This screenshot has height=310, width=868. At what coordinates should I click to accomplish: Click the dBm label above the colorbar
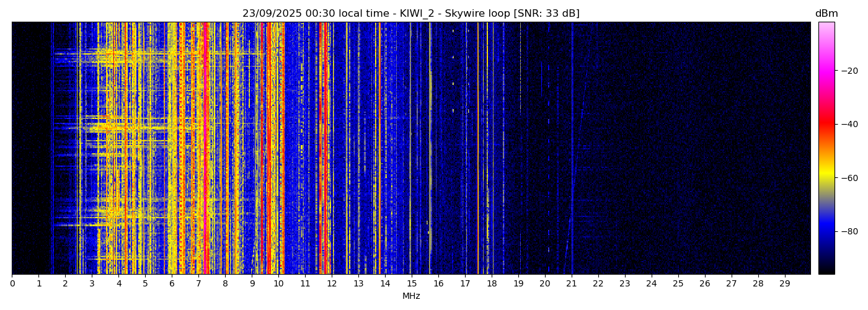tap(826, 14)
